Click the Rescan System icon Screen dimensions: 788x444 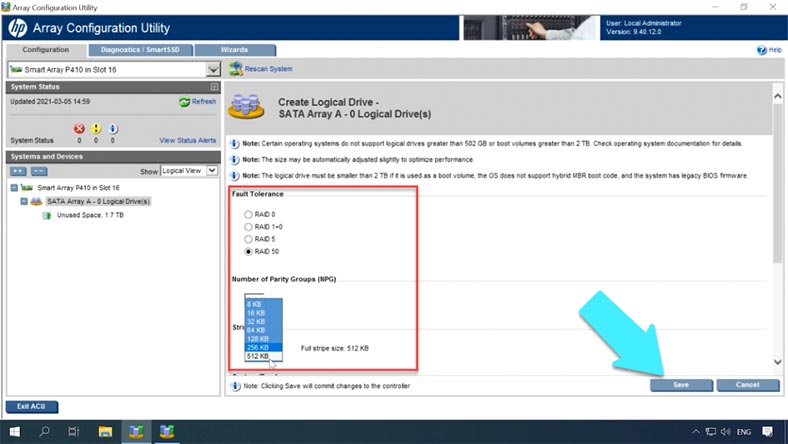[x=236, y=69]
